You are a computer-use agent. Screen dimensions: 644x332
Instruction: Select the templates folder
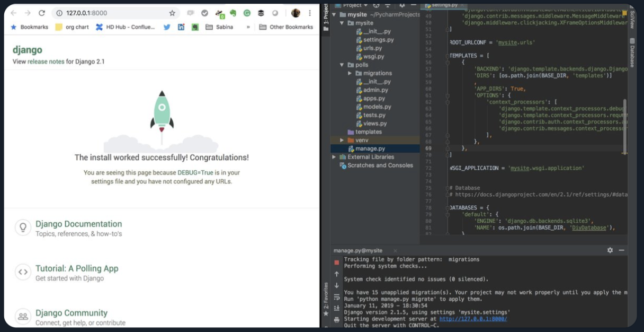coord(364,132)
